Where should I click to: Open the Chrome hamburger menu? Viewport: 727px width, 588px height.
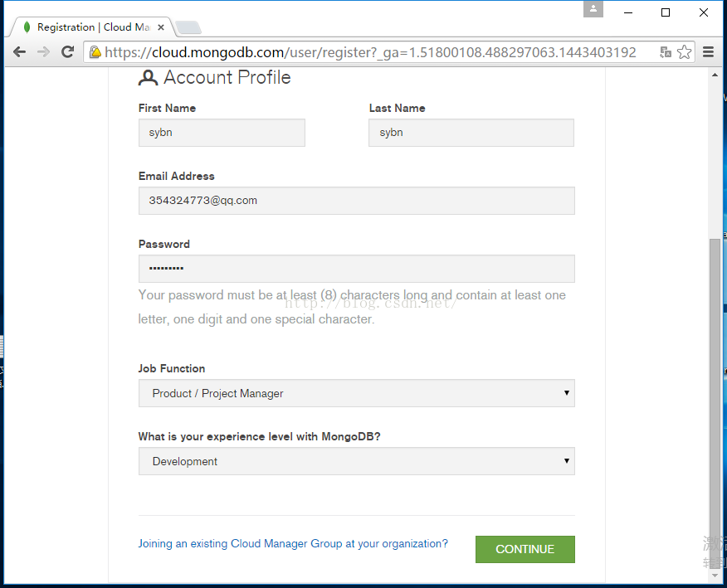coord(708,52)
